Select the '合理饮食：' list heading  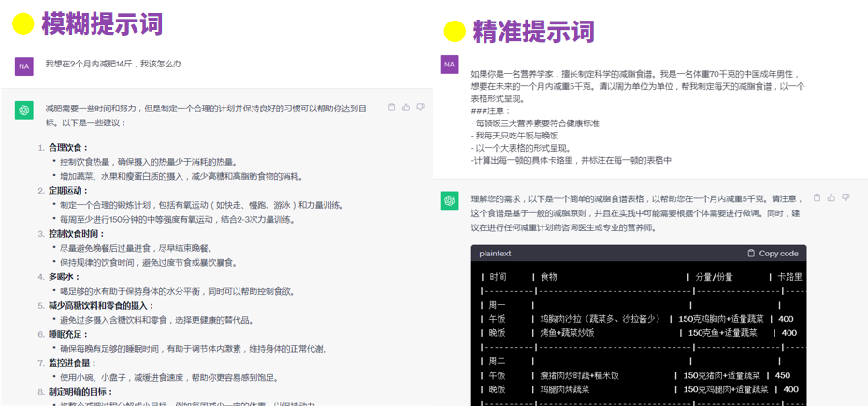68,147
